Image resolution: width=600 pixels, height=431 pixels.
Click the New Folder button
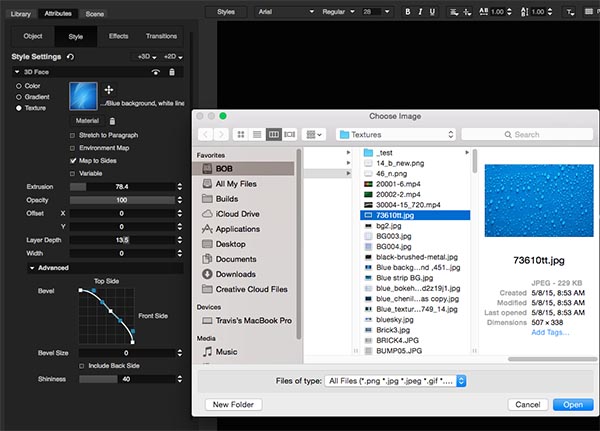click(x=233, y=405)
